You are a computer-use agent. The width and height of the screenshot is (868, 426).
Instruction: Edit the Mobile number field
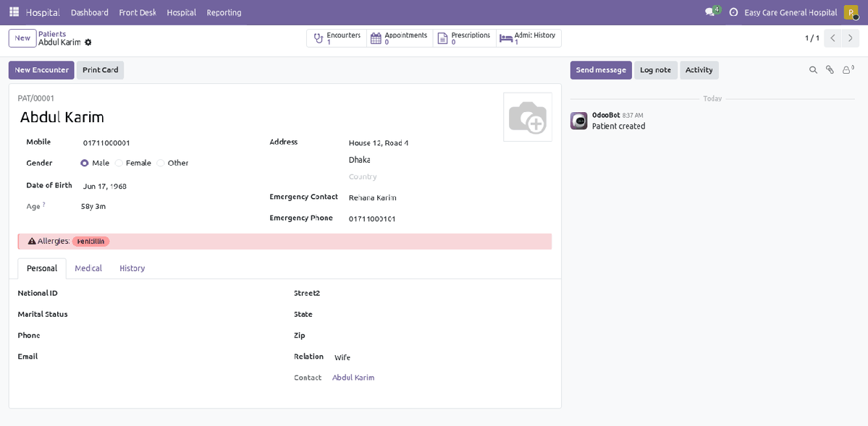click(x=166, y=142)
